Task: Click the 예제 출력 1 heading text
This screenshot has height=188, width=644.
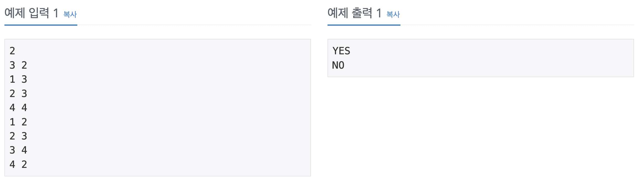Action: click(x=354, y=13)
